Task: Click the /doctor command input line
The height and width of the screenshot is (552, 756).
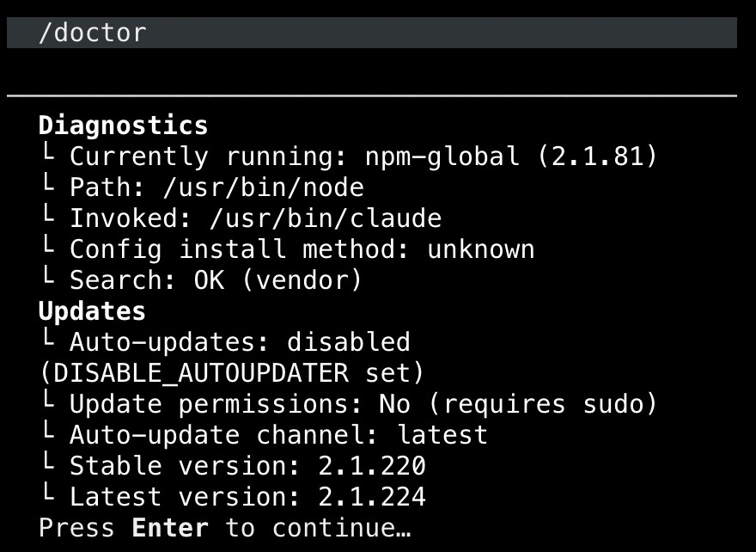Action: 372,33
